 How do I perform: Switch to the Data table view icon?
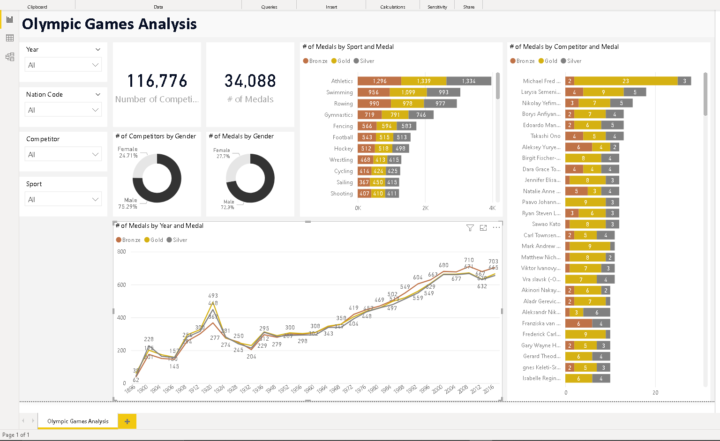(x=10, y=38)
